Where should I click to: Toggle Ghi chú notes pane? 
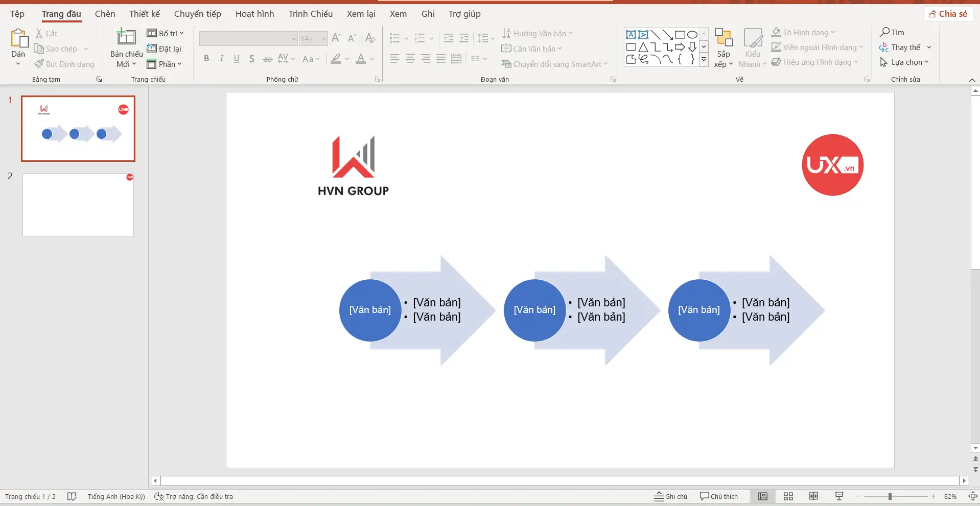pos(670,496)
